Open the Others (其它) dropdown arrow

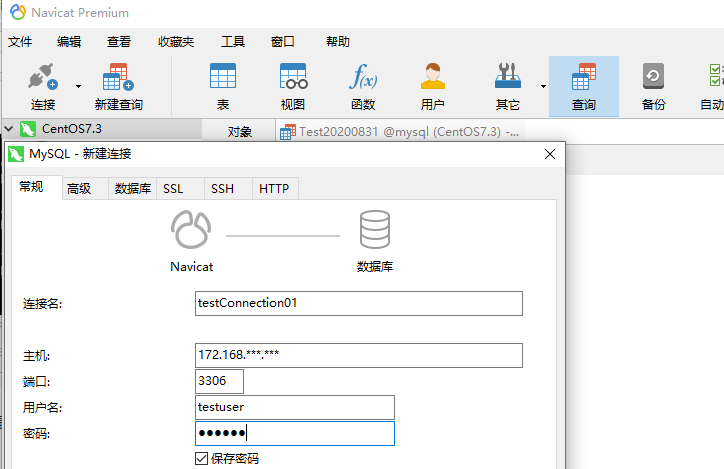click(x=543, y=86)
